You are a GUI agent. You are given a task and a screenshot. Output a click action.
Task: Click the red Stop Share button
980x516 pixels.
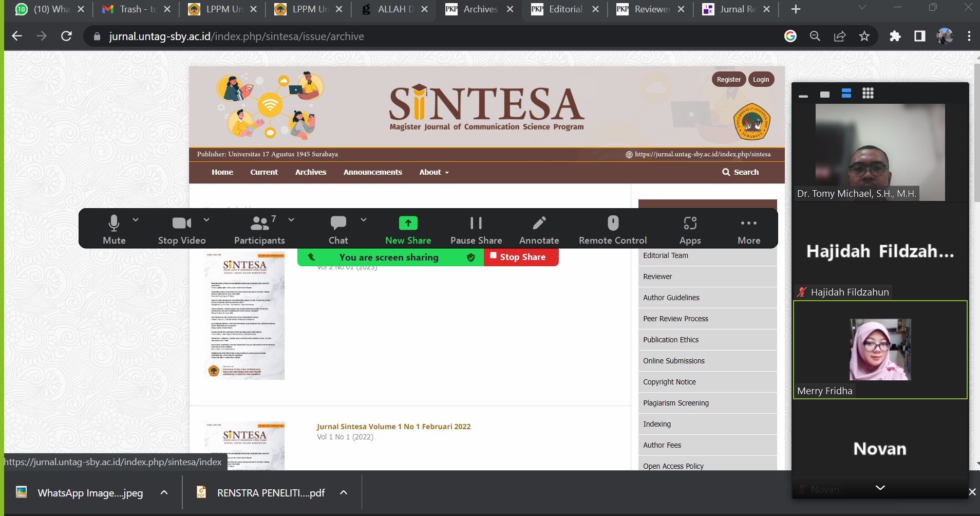pos(521,257)
